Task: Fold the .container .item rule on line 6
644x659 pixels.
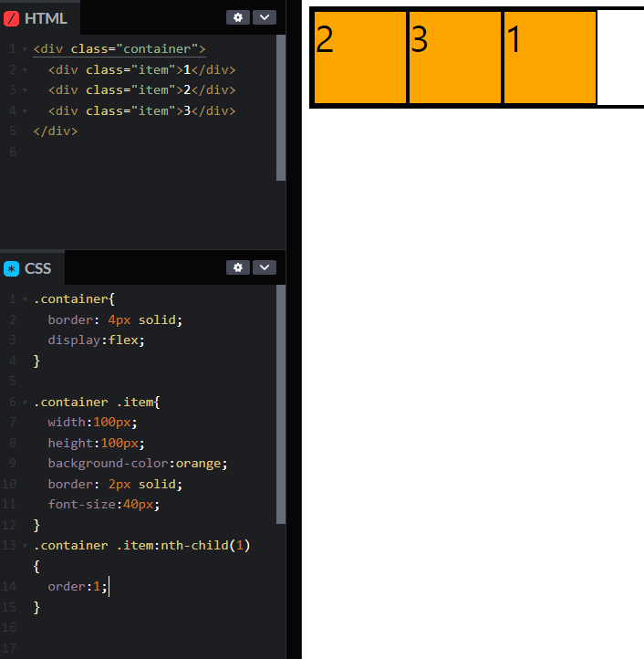Action: coord(25,403)
